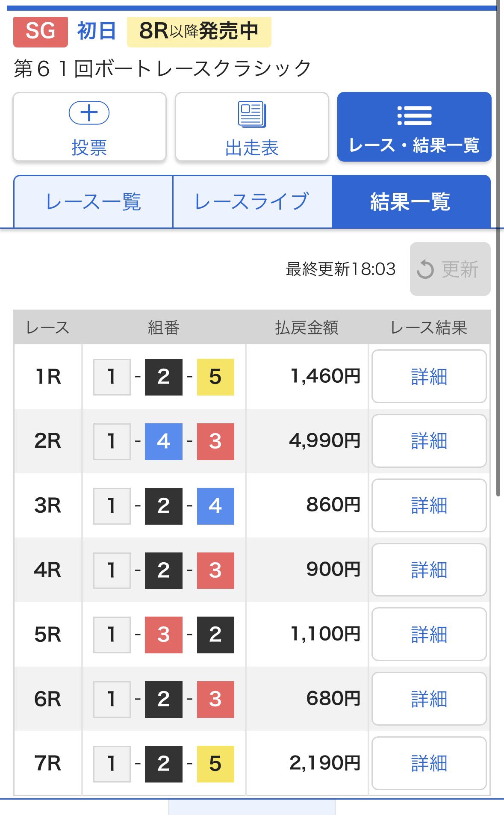
Task: Open the 出走表 newspaper icon
Action: [252, 114]
